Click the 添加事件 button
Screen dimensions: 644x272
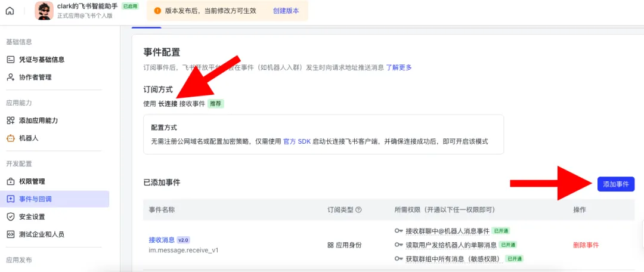point(615,184)
